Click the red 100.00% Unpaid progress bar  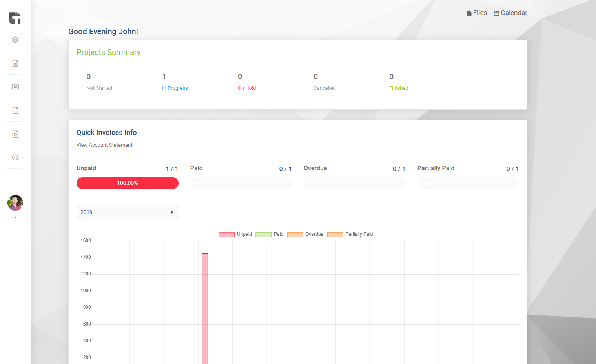(127, 183)
